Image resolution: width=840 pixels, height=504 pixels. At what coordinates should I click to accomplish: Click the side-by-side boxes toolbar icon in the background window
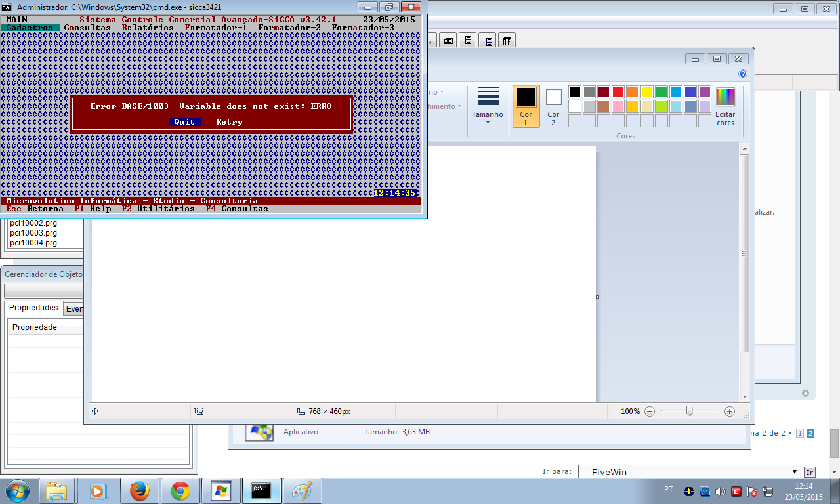tap(448, 41)
